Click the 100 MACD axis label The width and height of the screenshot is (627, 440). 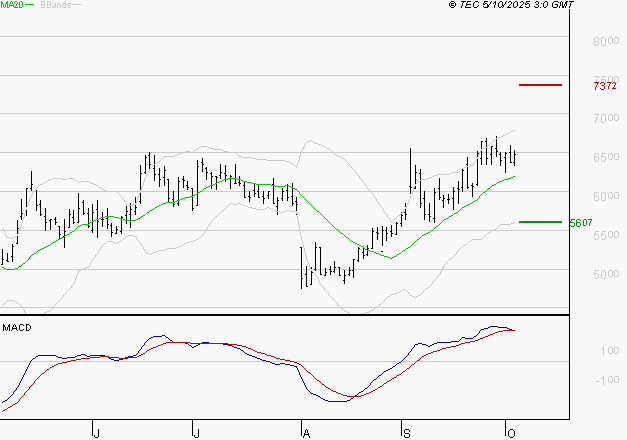coord(610,351)
